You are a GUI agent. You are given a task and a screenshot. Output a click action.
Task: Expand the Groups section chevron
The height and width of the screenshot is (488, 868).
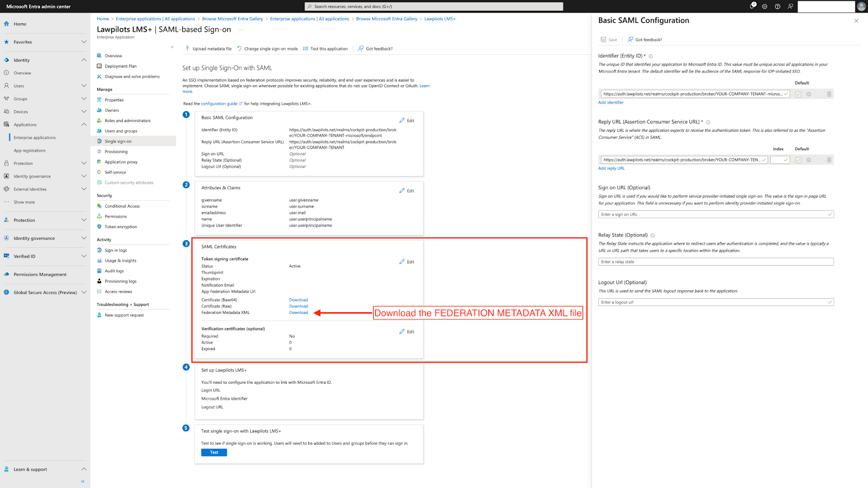[x=84, y=98]
